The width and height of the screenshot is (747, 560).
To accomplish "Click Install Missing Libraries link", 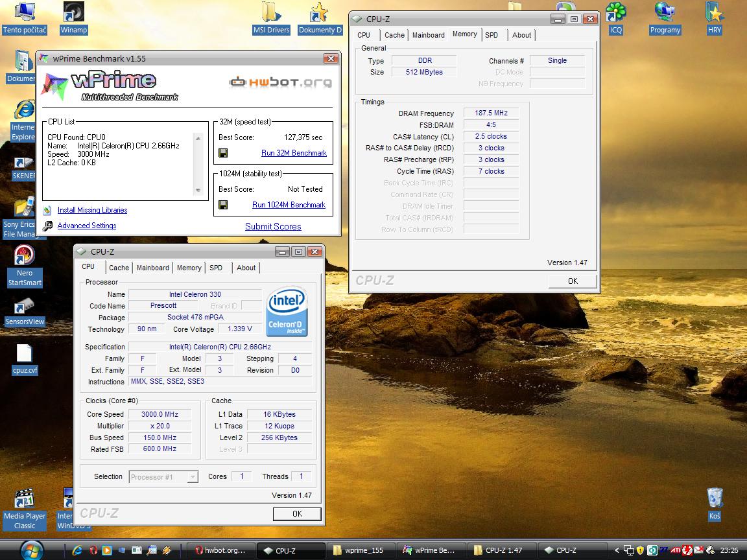I will click(x=93, y=210).
